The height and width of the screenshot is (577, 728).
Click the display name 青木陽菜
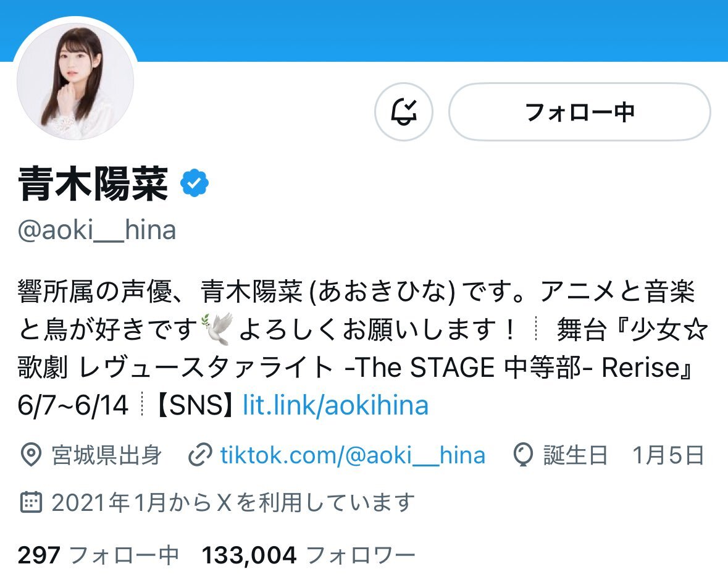point(93,184)
